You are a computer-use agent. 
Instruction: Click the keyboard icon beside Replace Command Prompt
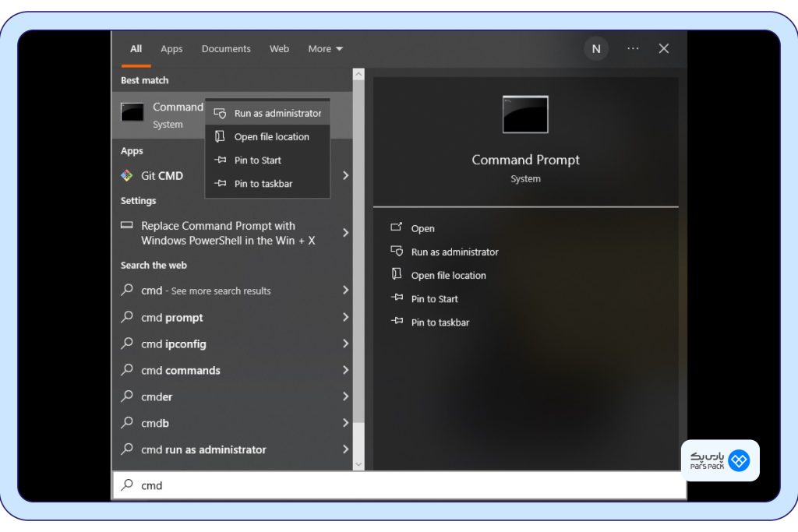click(127, 225)
